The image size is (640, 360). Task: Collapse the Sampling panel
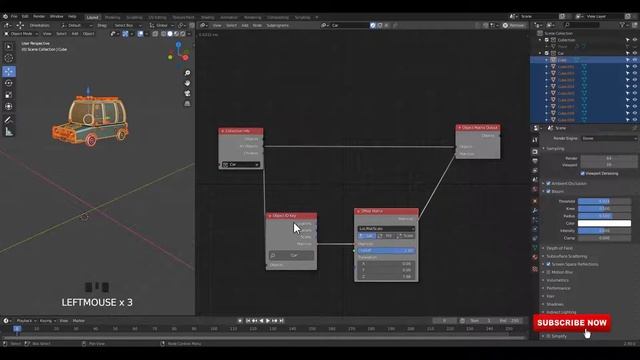pyautogui.click(x=556, y=149)
